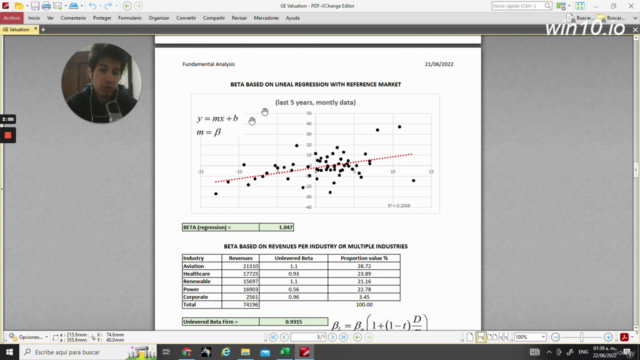Image resolution: width=640 pixels, height=360 pixels.
Task: Open the Inicio ribbon tab
Action: pos(34,18)
